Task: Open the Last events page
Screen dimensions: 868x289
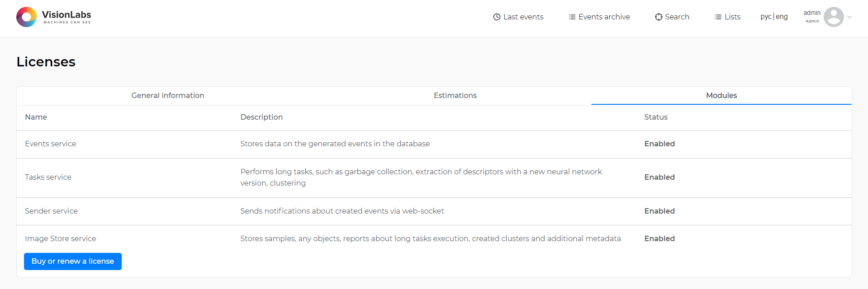Action: pyautogui.click(x=523, y=17)
